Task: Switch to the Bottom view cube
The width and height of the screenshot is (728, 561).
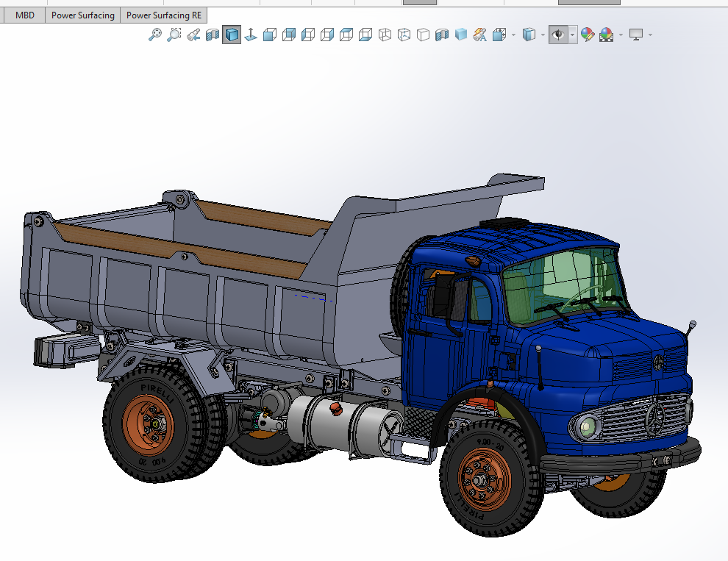Action: [x=365, y=35]
